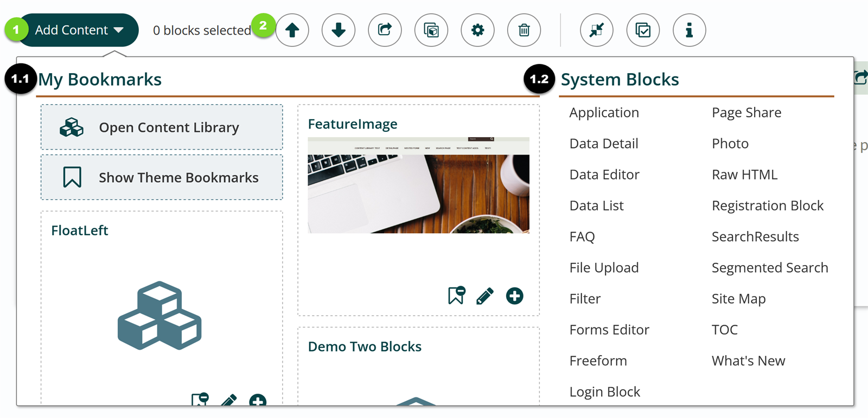
Task: Choose Data Editor system block
Action: (604, 175)
